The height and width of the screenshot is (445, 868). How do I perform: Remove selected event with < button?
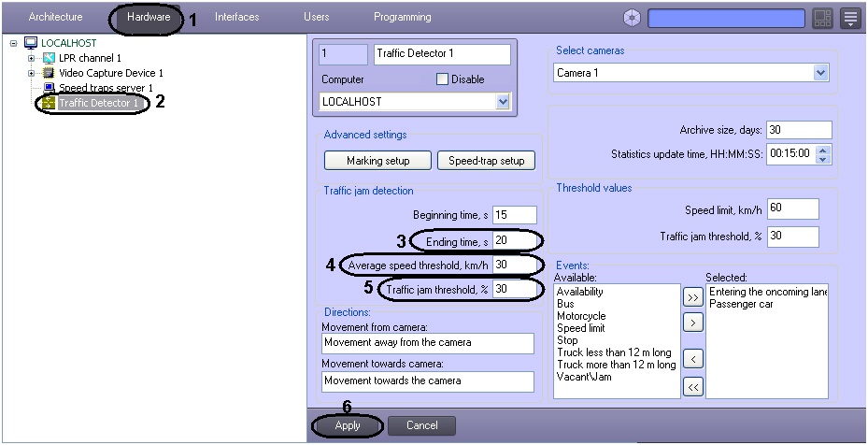pyautogui.click(x=692, y=360)
